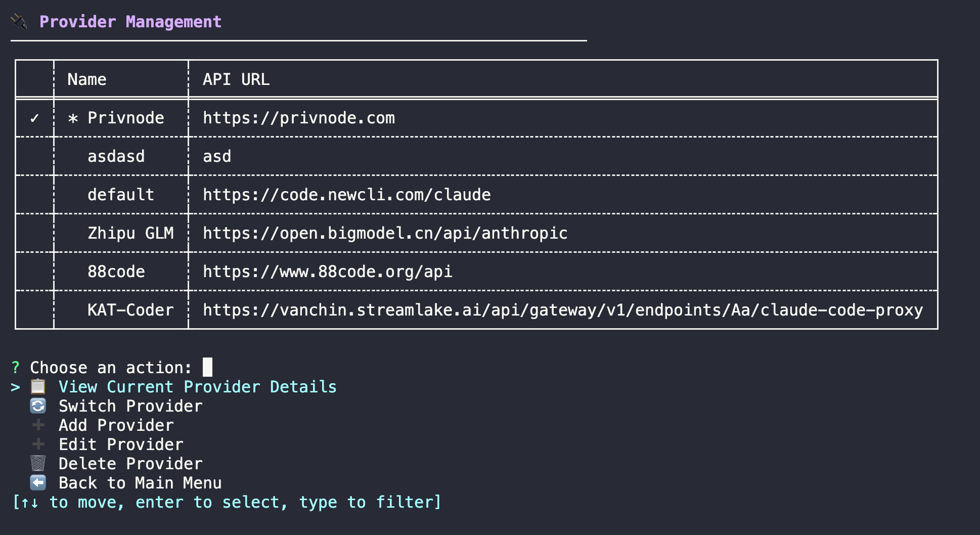980x535 pixels.
Task: Click the refresh icon next to Switch Provider
Action: pyautogui.click(x=37, y=406)
